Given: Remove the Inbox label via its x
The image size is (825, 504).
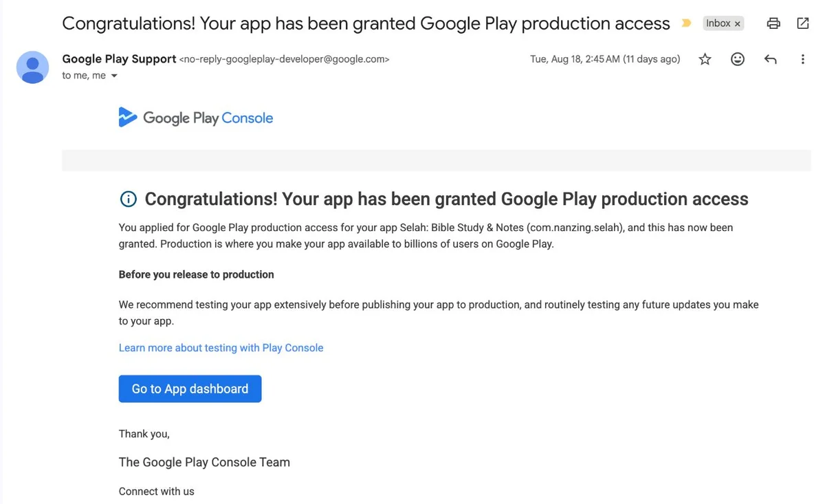Looking at the screenshot, I should click(738, 24).
